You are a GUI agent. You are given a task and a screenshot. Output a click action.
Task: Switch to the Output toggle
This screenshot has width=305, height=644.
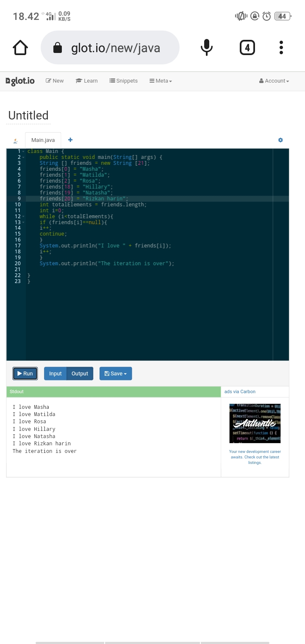pyautogui.click(x=80, y=373)
